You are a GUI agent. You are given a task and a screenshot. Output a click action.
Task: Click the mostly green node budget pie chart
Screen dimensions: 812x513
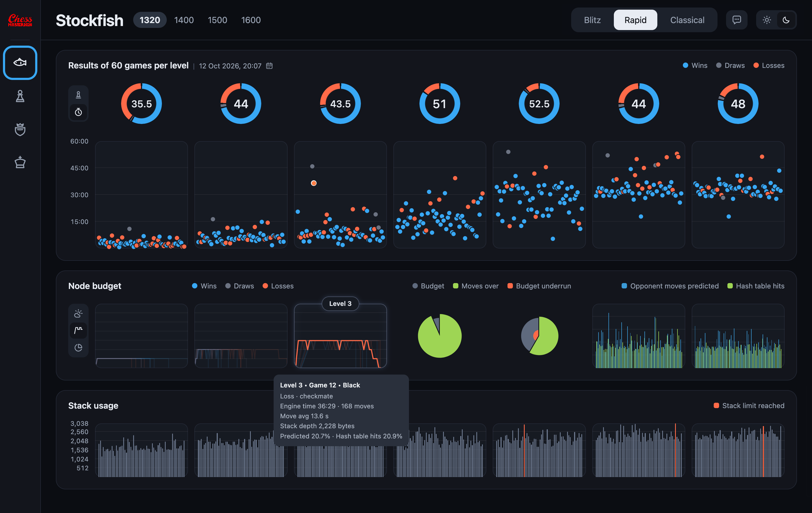click(x=439, y=336)
